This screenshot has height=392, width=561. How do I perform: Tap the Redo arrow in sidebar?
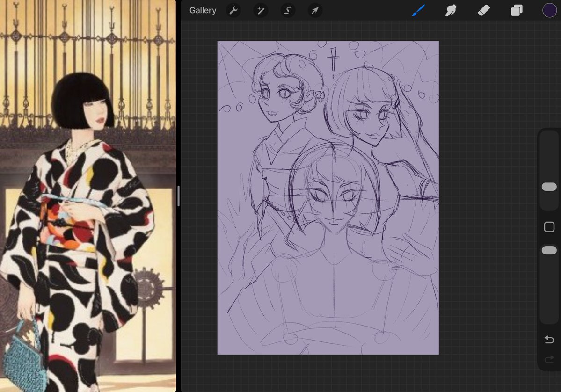click(x=549, y=359)
